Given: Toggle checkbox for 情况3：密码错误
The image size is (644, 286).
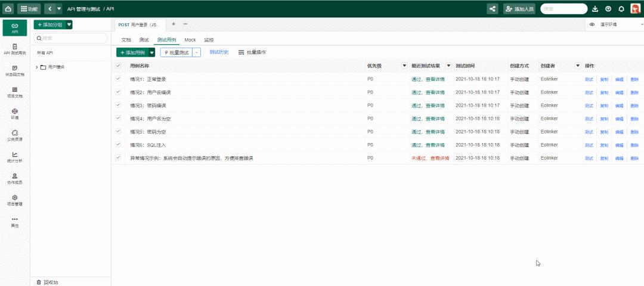Looking at the screenshot, I should [118, 105].
